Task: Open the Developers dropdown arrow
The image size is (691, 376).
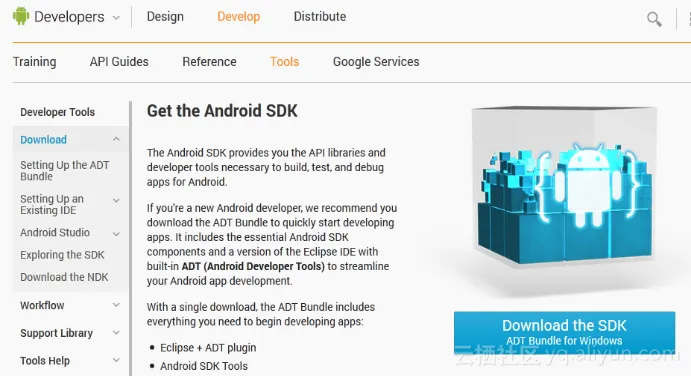Action: 116,18
